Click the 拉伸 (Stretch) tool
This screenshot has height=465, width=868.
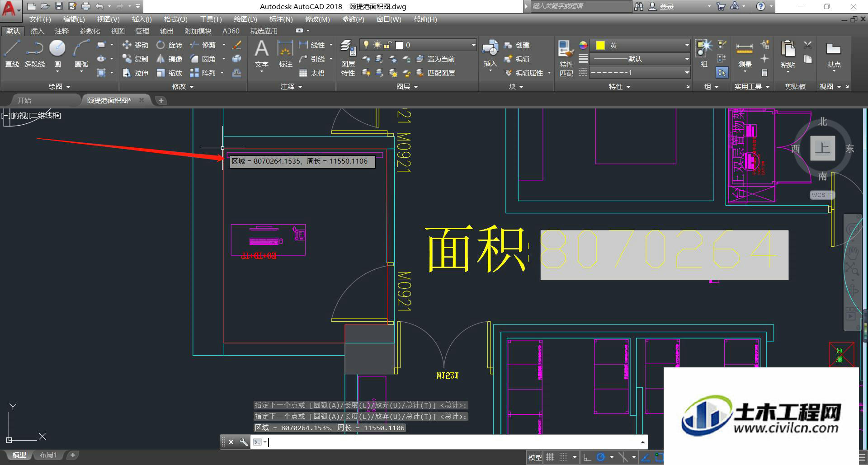tap(135, 73)
